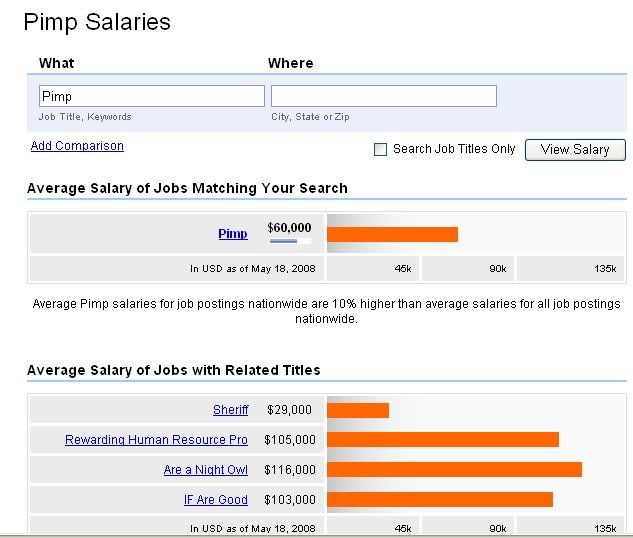Click the What job title input field
The image size is (633, 538).
pos(151,96)
